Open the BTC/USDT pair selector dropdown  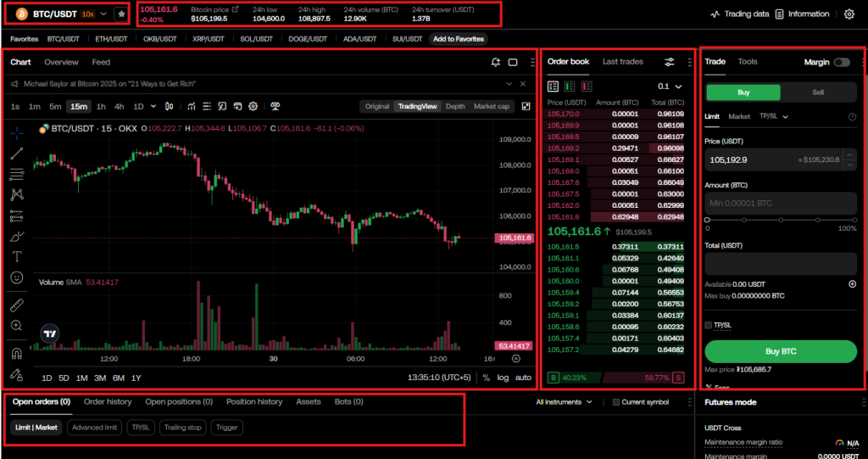[x=103, y=14]
